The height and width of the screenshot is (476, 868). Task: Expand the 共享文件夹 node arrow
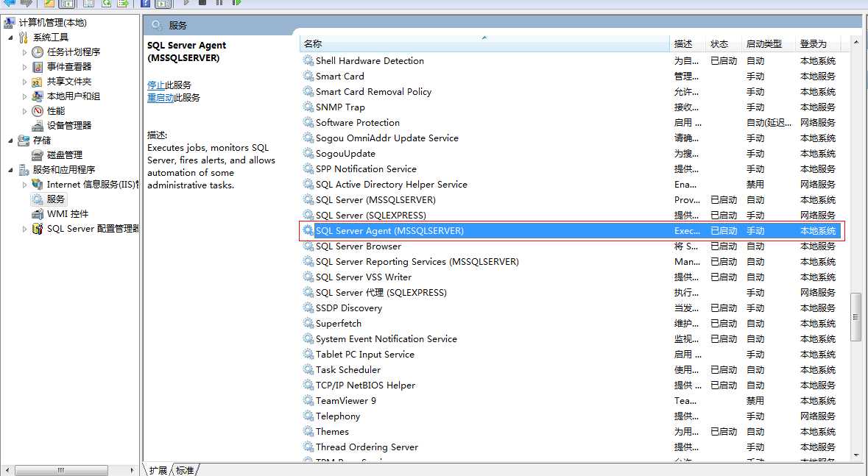[24, 82]
